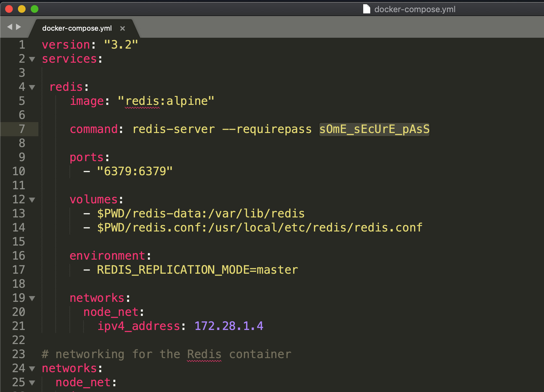Click the document icon in the title bar
The width and height of the screenshot is (544, 392).
point(366,9)
